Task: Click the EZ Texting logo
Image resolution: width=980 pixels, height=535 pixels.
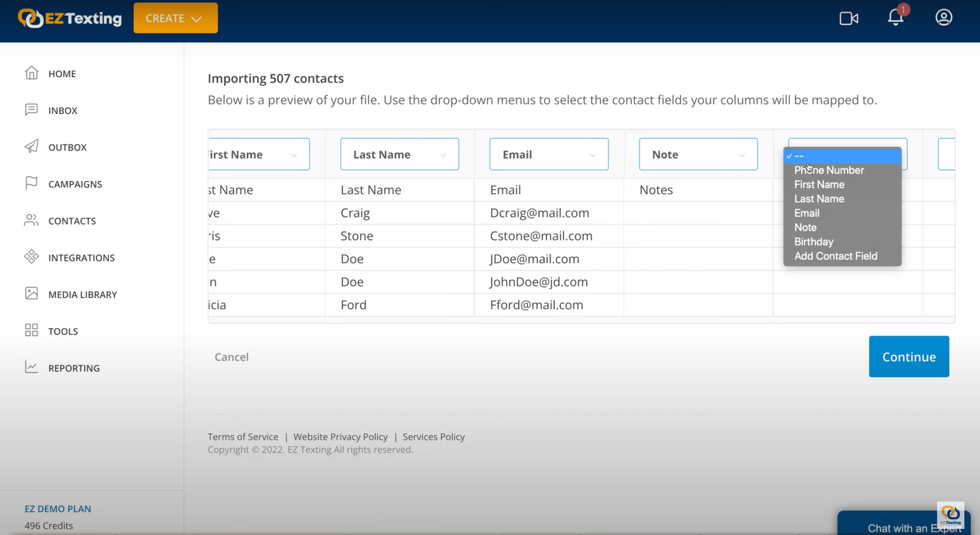Action: [x=69, y=18]
